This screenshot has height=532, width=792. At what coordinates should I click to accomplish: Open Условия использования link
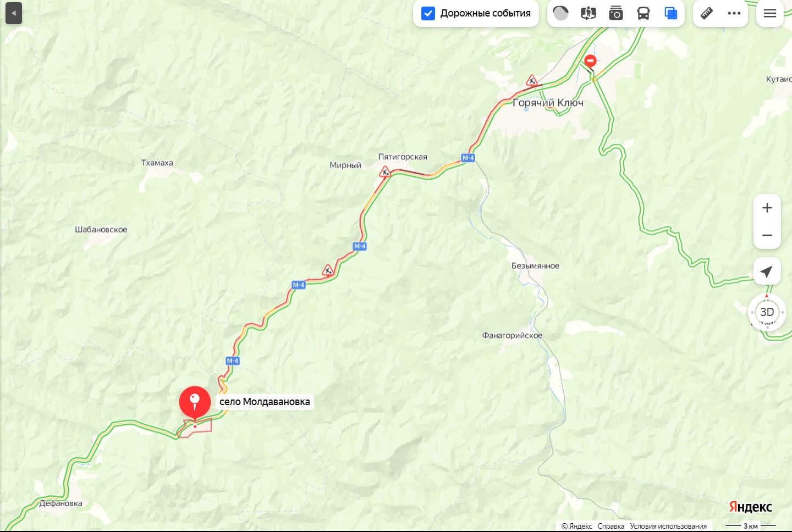point(668,526)
